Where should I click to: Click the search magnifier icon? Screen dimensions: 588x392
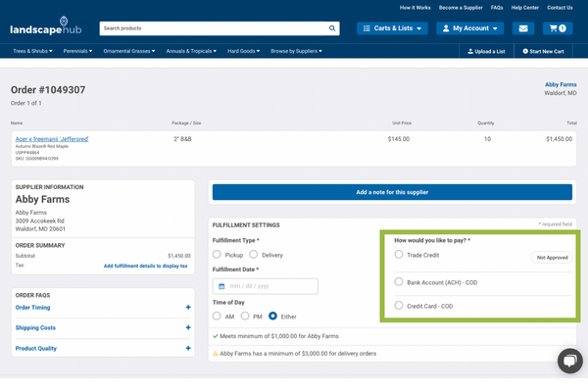click(x=332, y=28)
